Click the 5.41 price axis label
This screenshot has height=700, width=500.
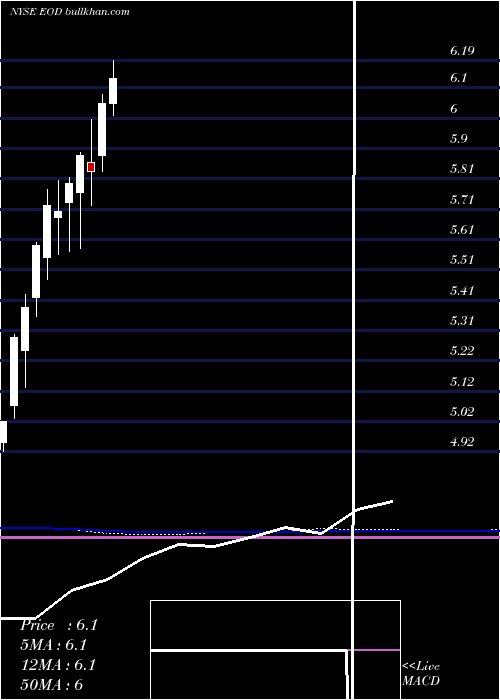(x=462, y=291)
